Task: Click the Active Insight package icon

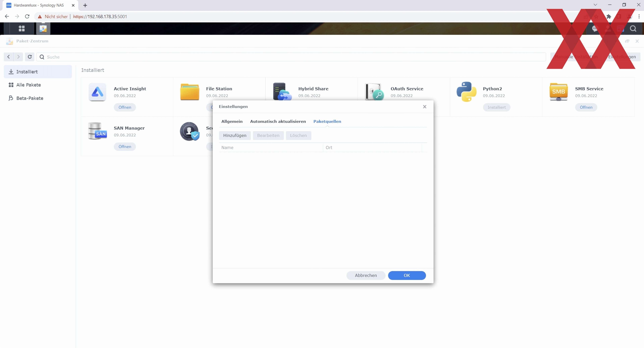Action: coord(97,92)
